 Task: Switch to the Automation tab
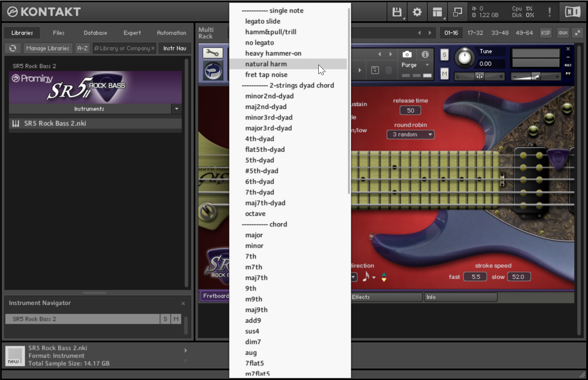pyautogui.click(x=171, y=33)
